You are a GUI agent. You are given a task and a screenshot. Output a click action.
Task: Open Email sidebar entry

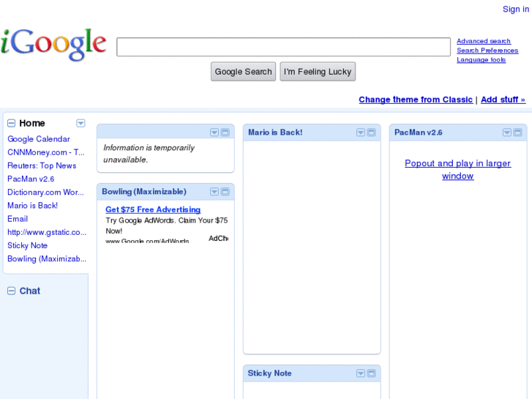tap(18, 219)
